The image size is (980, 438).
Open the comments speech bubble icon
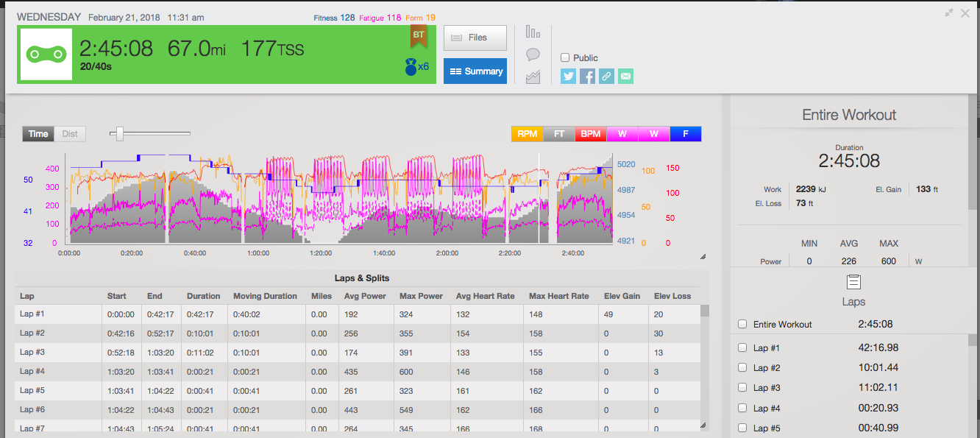pos(533,54)
